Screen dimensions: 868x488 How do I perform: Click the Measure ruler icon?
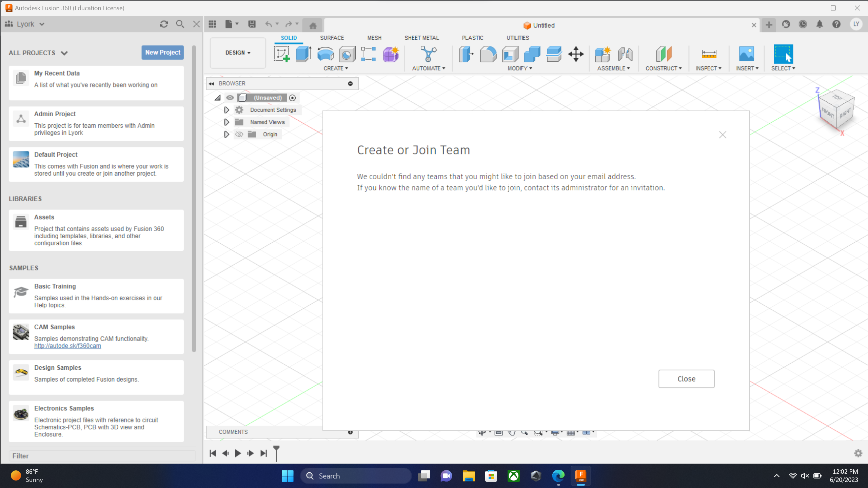click(709, 54)
